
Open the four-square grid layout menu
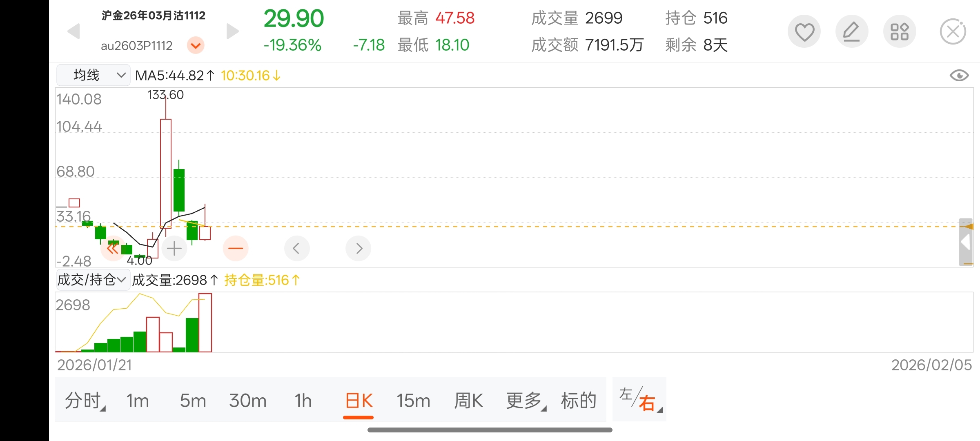point(899,32)
